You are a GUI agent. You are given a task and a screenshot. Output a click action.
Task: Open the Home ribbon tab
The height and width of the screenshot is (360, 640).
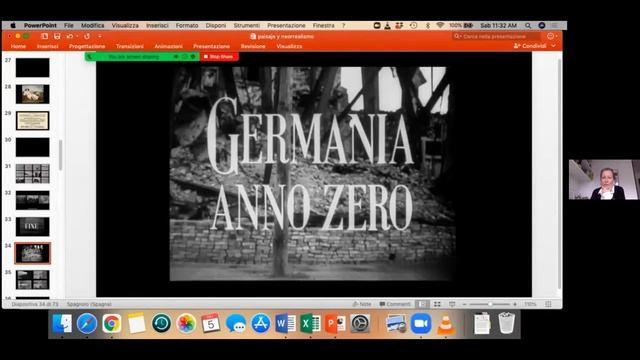18,46
